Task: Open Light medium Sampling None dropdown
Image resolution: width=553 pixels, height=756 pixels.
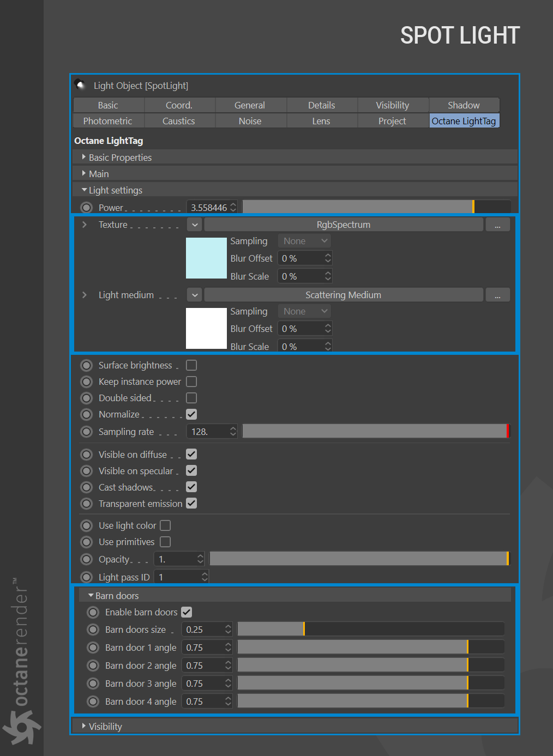Action: click(304, 311)
